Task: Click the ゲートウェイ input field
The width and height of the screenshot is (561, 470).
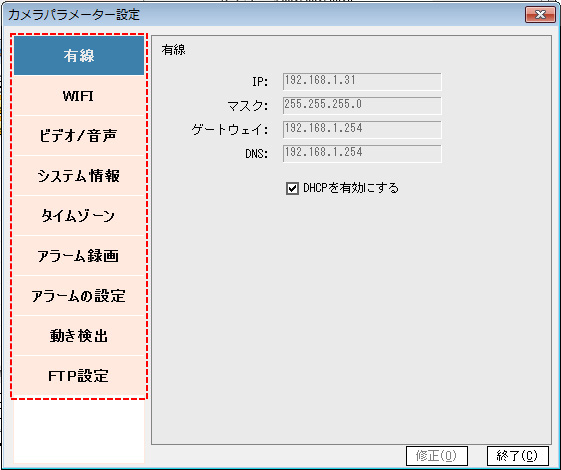Action: [362, 129]
